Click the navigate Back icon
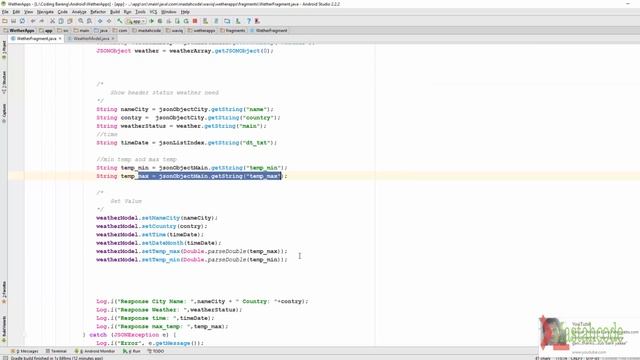Viewport: 640px width, 360px height. [x=100, y=21]
